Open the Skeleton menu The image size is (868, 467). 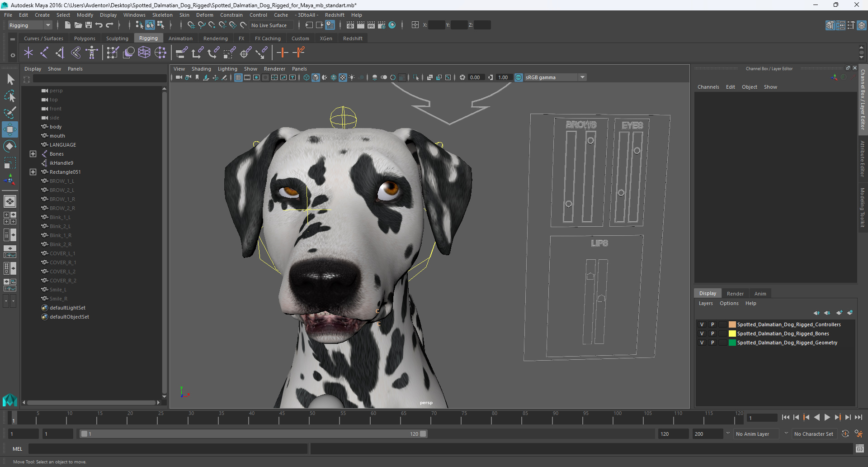pos(162,15)
